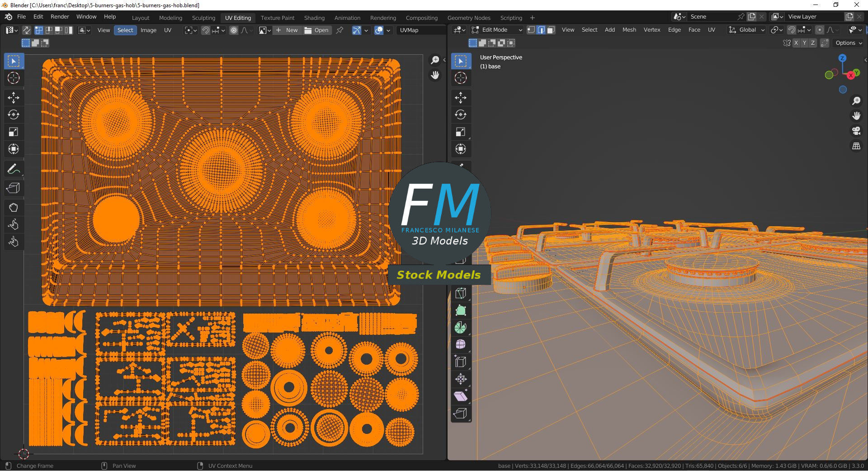The height and width of the screenshot is (471, 868).
Task: Select the Shear tool
Action: coord(461,396)
